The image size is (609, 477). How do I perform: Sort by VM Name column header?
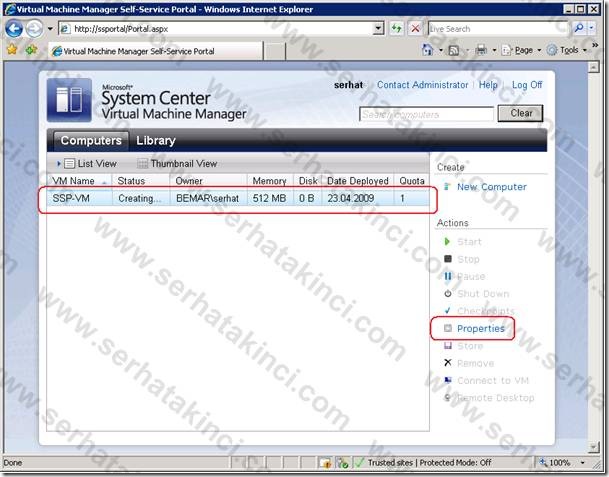click(x=79, y=181)
